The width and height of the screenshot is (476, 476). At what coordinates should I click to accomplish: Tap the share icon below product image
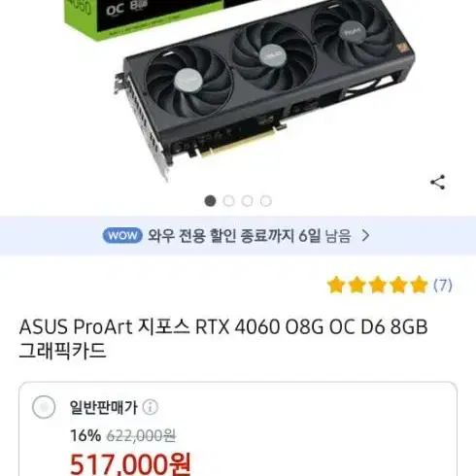[438, 183]
